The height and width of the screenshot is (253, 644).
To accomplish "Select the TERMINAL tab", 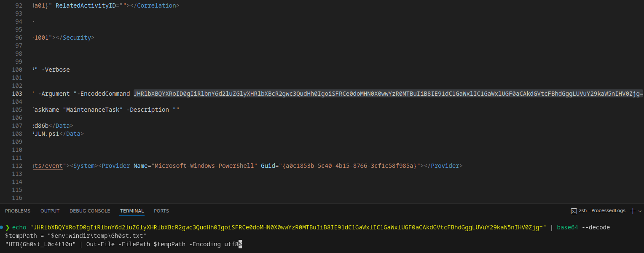I will point(132,211).
